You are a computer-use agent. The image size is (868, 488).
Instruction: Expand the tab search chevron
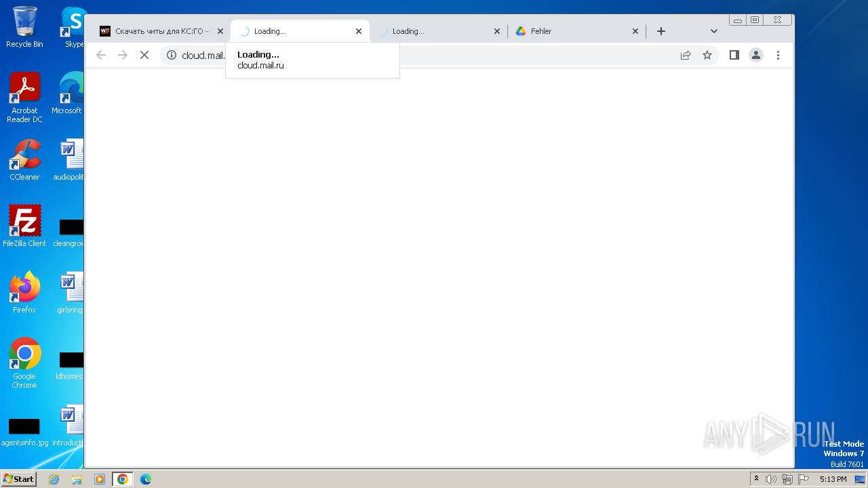tap(714, 31)
